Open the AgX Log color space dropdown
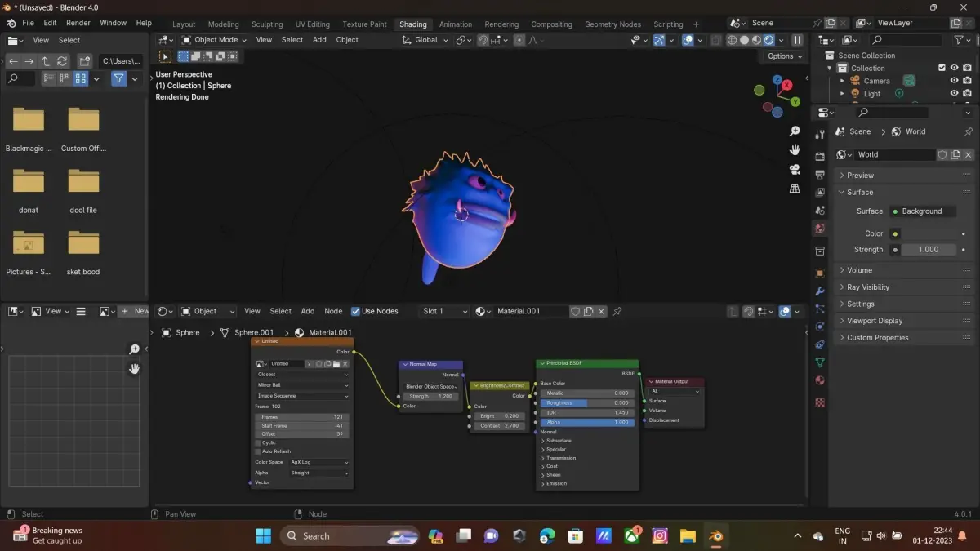The height and width of the screenshot is (551, 980). tap(319, 462)
